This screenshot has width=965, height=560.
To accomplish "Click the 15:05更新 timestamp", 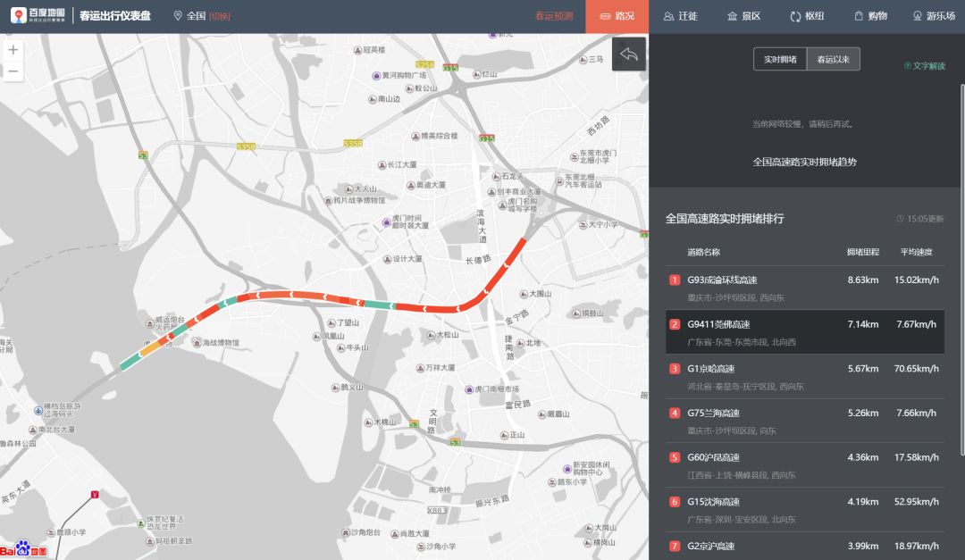I will [x=920, y=219].
